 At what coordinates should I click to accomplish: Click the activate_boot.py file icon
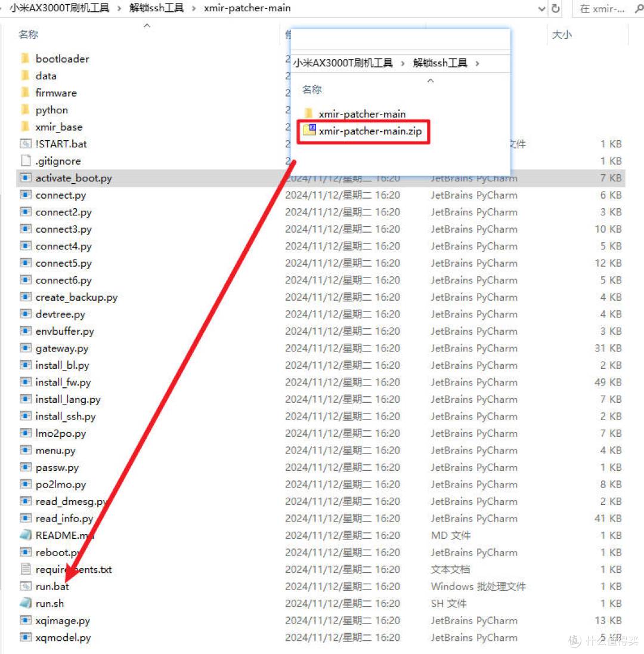click(26, 178)
